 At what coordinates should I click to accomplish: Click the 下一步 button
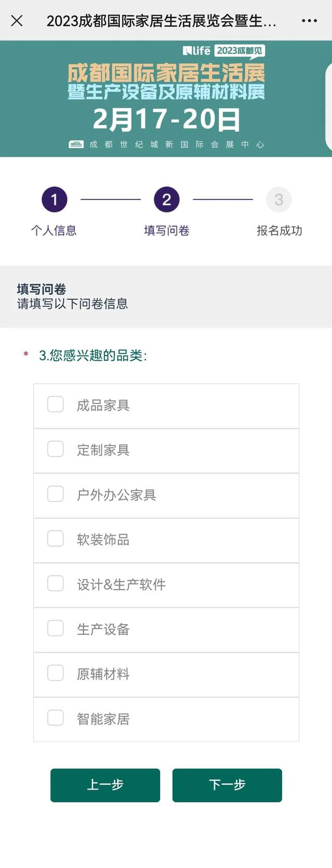click(x=227, y=785)
